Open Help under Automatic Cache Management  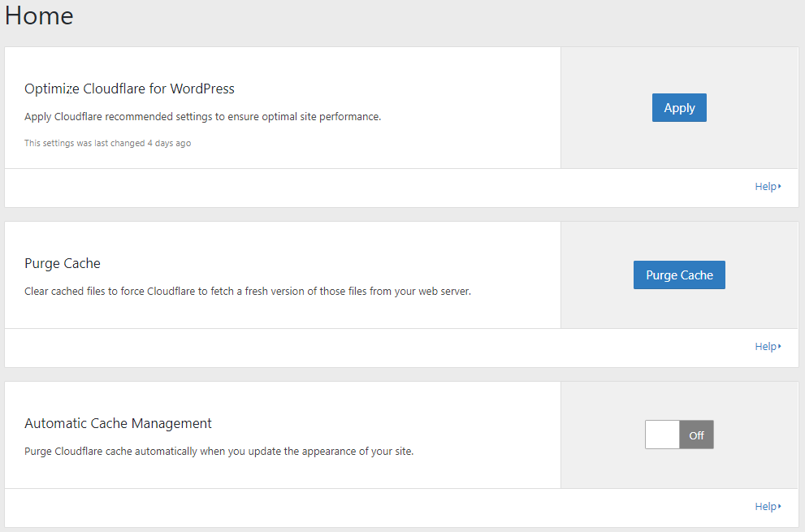tap(768, 507)
